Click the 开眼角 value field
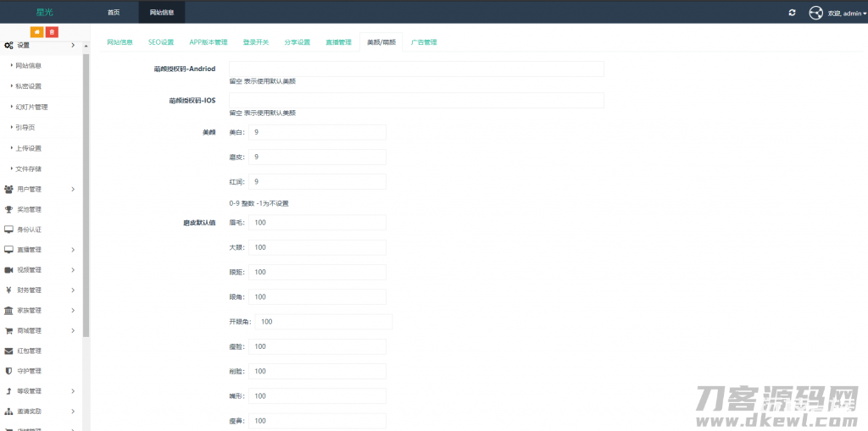Screen dimensions: 868x431 [x=324, y=322]
